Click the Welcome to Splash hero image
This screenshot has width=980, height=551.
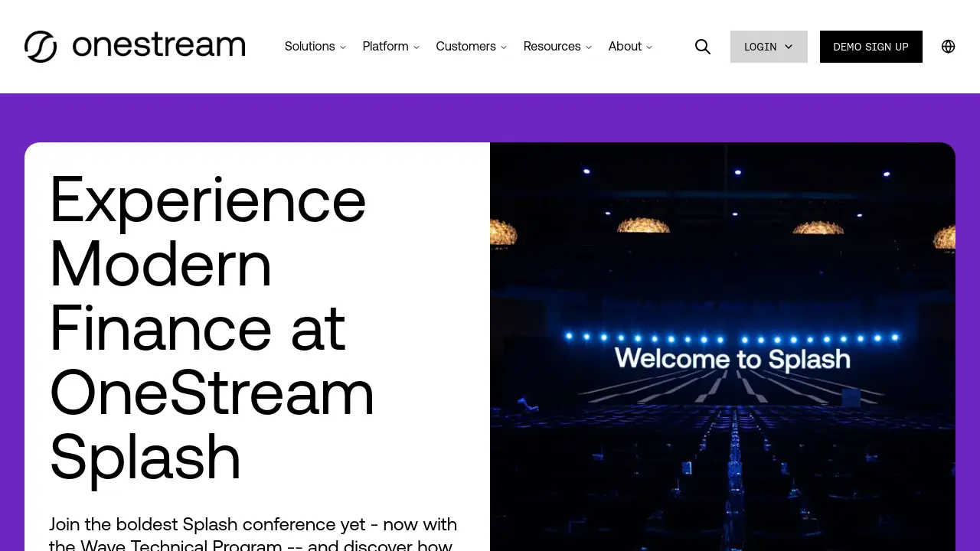pyautogui.click(x=723, y=347)
